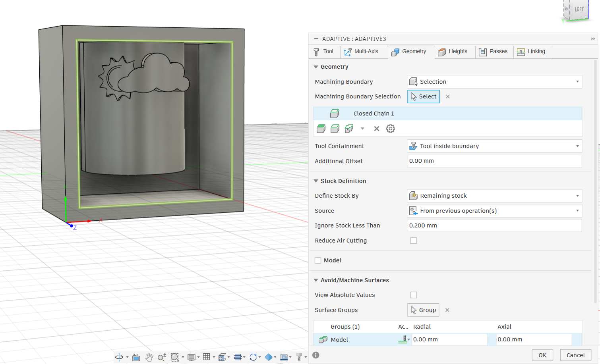Select the Zoom Window fit tool
Screen dimensions: 600x364
click(174, 357)
